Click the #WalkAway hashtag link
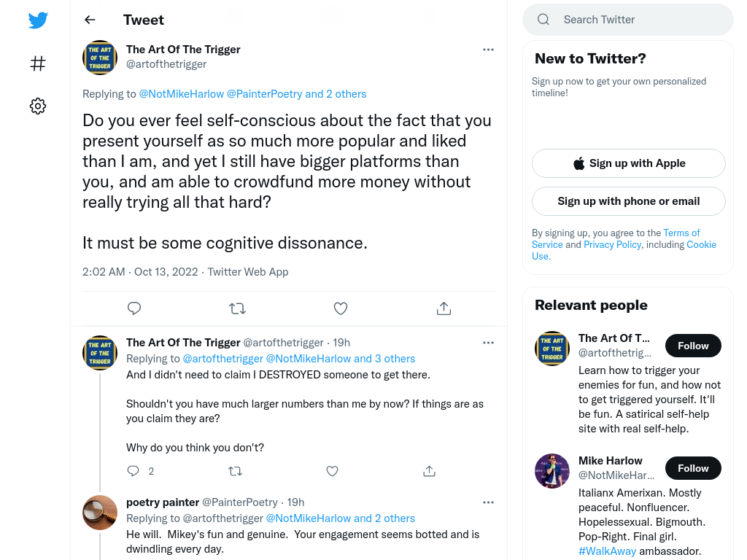Viewport: 747px width, 560px height. pyautogui.click(x=607, y=551)
